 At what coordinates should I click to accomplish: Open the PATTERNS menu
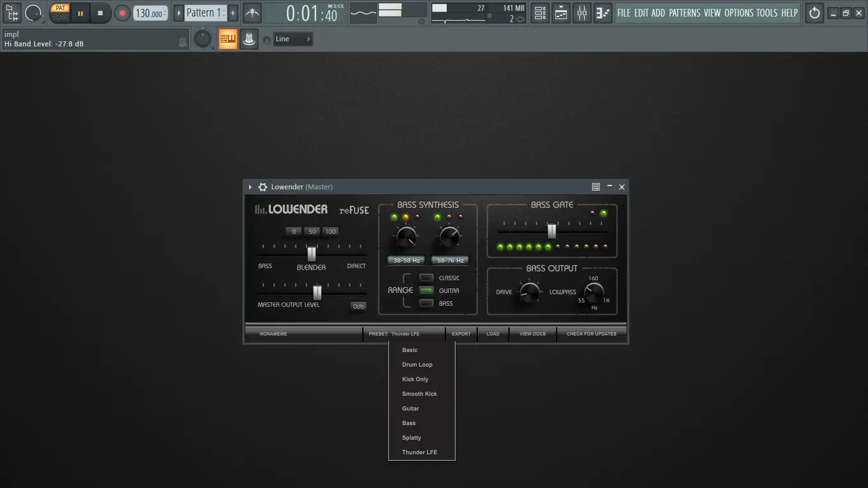(684, 13)
